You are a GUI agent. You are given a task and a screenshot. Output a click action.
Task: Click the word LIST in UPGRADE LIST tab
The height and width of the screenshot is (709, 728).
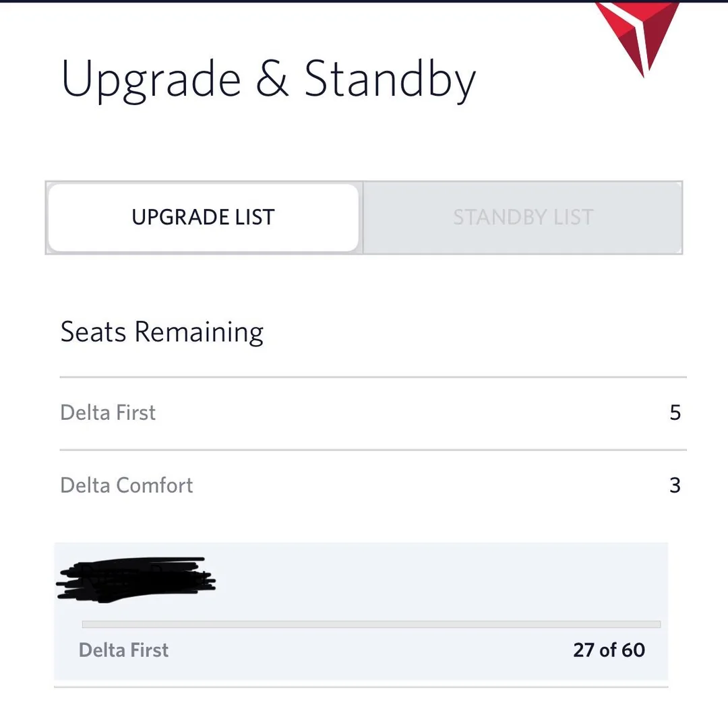pyautogui.click(x=253, y=218)
